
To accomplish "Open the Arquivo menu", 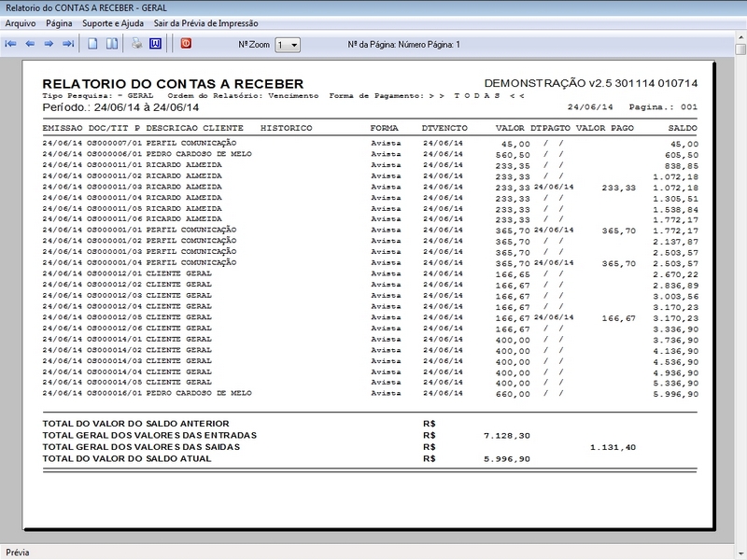I will [x=20, y=22].
